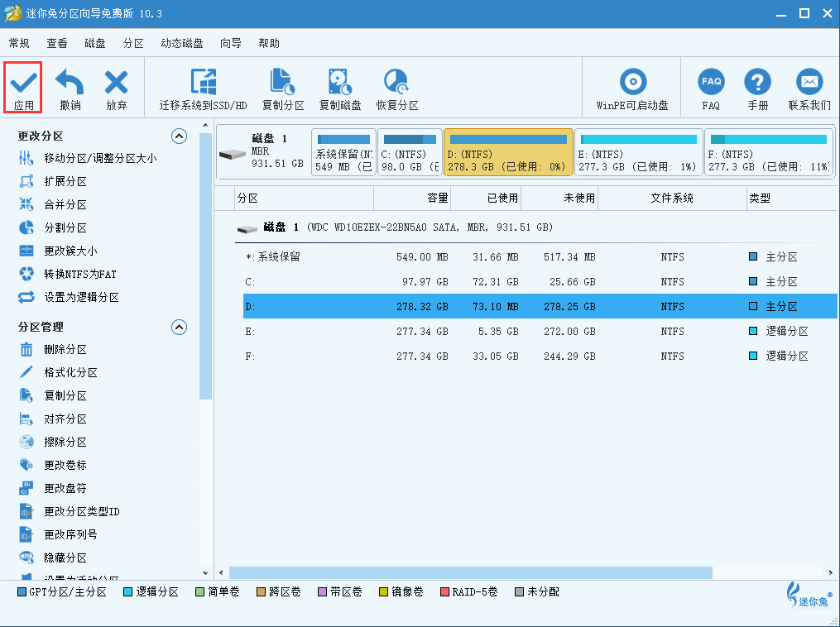The height and width of the screenshot is (627, 840).
Task: Collapse the 分区管理 section chevron
Action: [179, 327]
